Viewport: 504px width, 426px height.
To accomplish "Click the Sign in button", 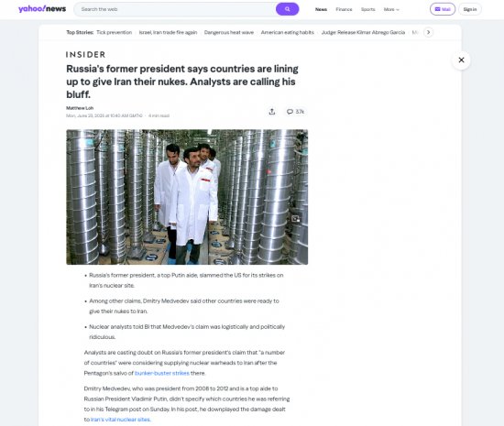I will click(x=470, y=9).
